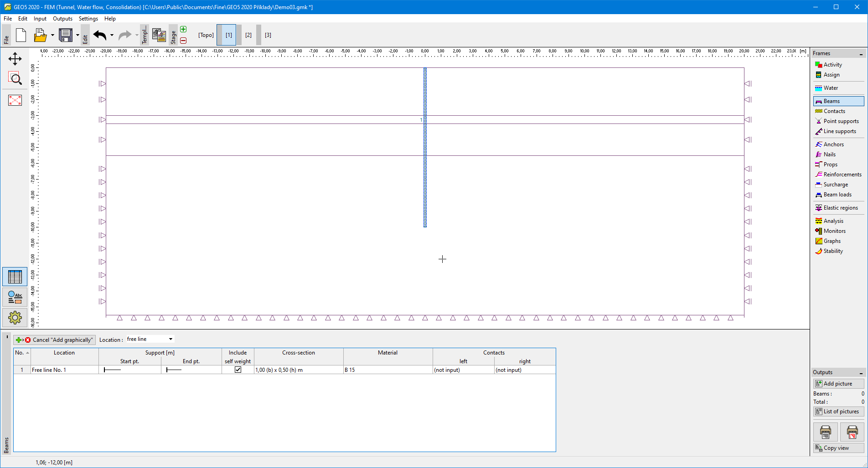Click the Undo arrow icon
This screenshot has height=468, width=868.
pyautogui.click(x=99, y=35)
